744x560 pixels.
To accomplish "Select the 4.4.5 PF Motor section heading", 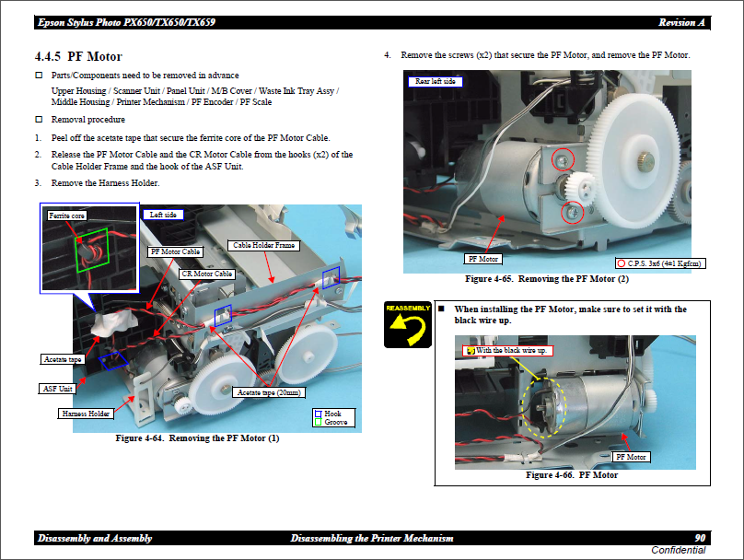I will (78, 57).
